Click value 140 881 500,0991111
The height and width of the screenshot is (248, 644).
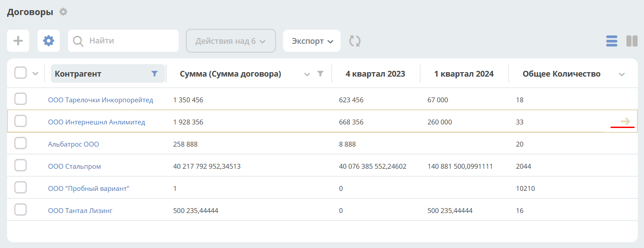point(460,167)
